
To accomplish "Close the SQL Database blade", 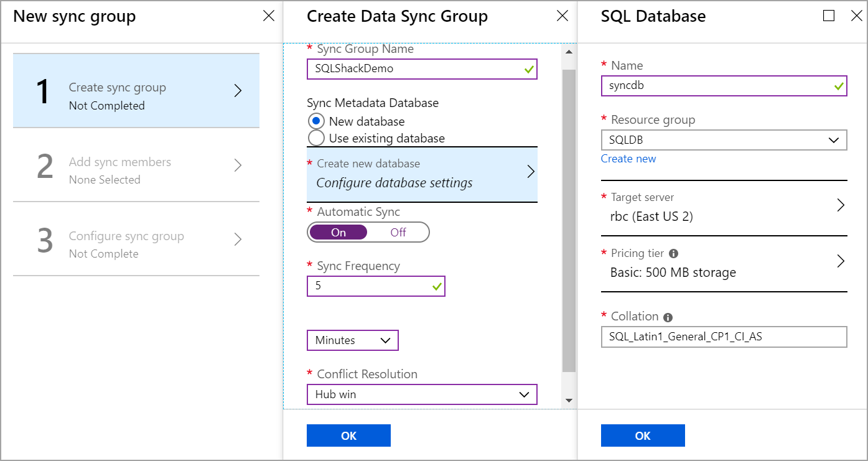I will (x=856, y=16).
